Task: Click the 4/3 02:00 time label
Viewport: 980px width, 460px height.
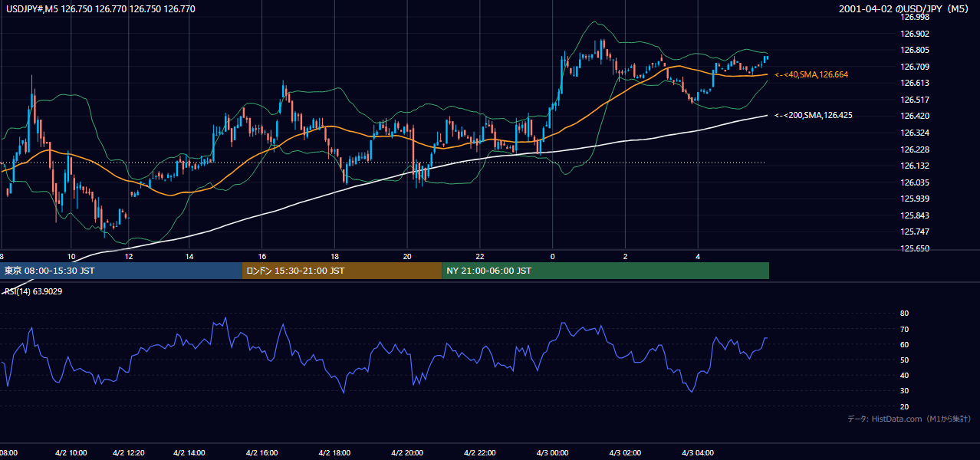Action: click(625, 453)
